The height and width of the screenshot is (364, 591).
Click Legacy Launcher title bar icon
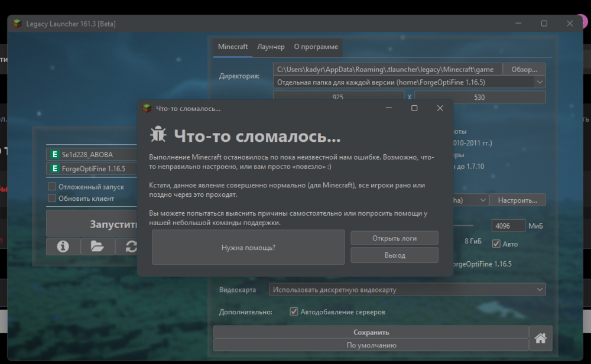coord(17,24)
